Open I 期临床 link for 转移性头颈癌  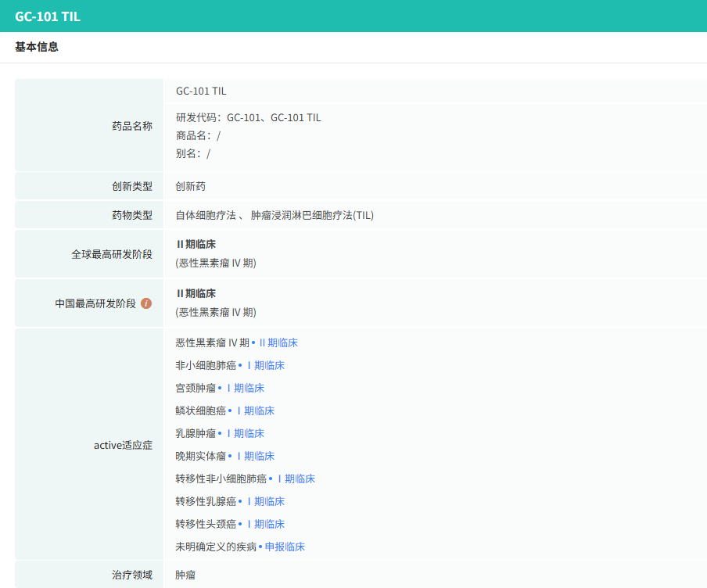[265, 524]
